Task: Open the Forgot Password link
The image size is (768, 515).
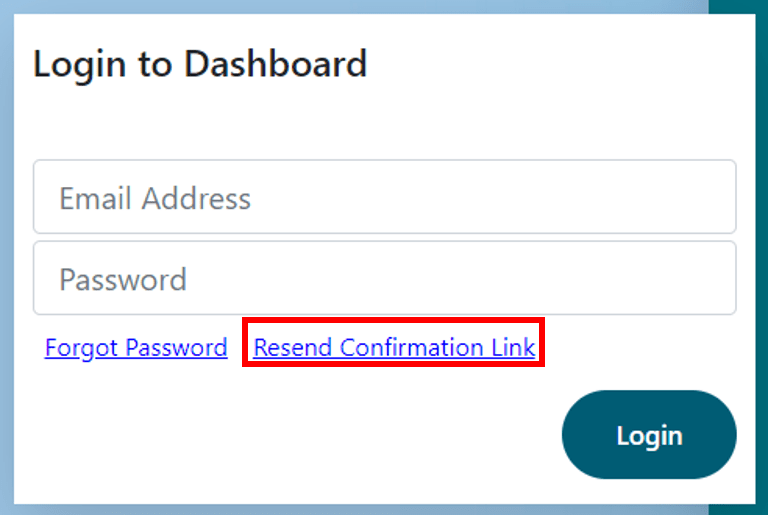Action: (x=136, y=348)
